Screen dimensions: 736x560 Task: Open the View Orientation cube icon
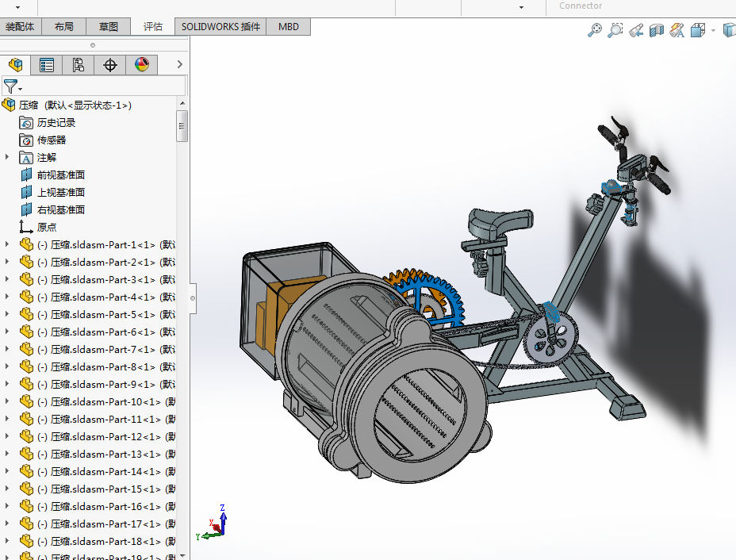click(698, 30)
